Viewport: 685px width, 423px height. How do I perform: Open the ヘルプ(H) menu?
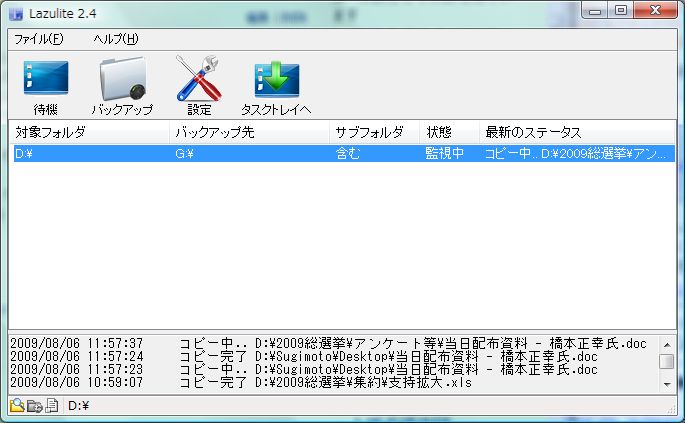coord(116,39)
